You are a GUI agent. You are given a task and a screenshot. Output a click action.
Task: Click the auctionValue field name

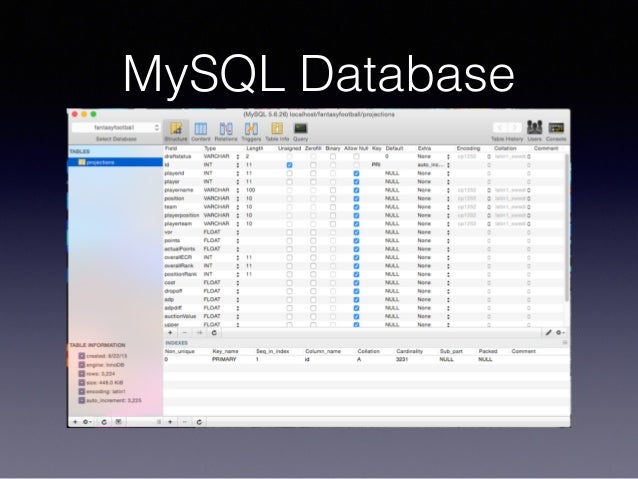tap(180, 316)
